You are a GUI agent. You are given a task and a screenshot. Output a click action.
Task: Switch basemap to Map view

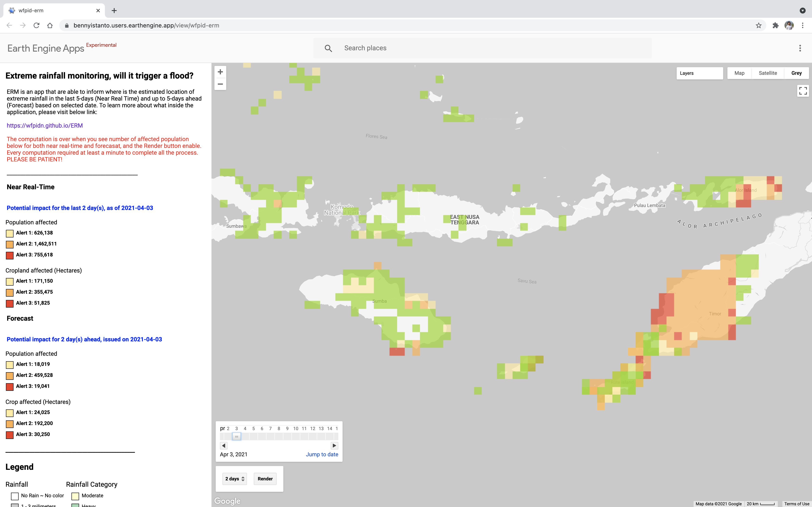tap(739, 73)
